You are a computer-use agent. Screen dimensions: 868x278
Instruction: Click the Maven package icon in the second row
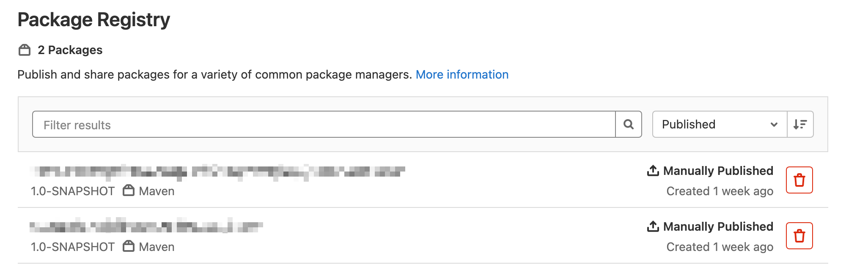(x=129, y=246)
